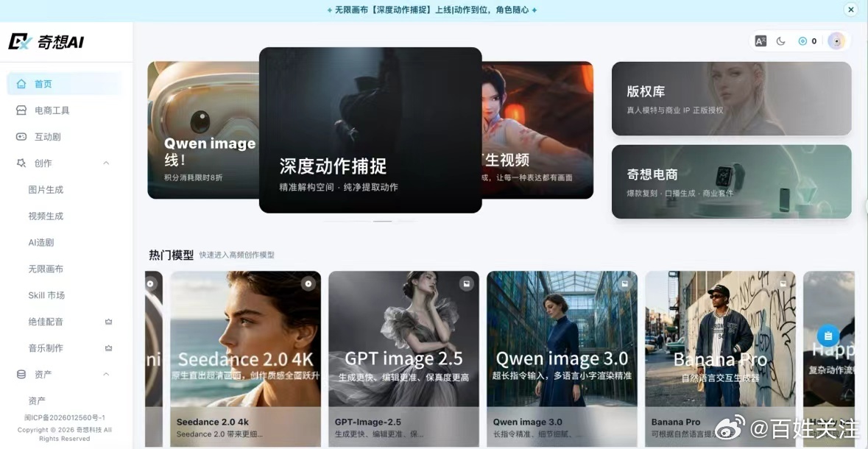The width and height of the screenshot is (868, 449).
Task: Open the 版权库 promo card
Action: 731,99
